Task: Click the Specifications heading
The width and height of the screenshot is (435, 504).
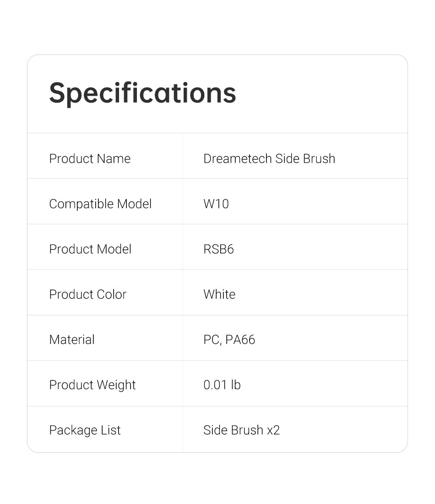Action: 142,93
